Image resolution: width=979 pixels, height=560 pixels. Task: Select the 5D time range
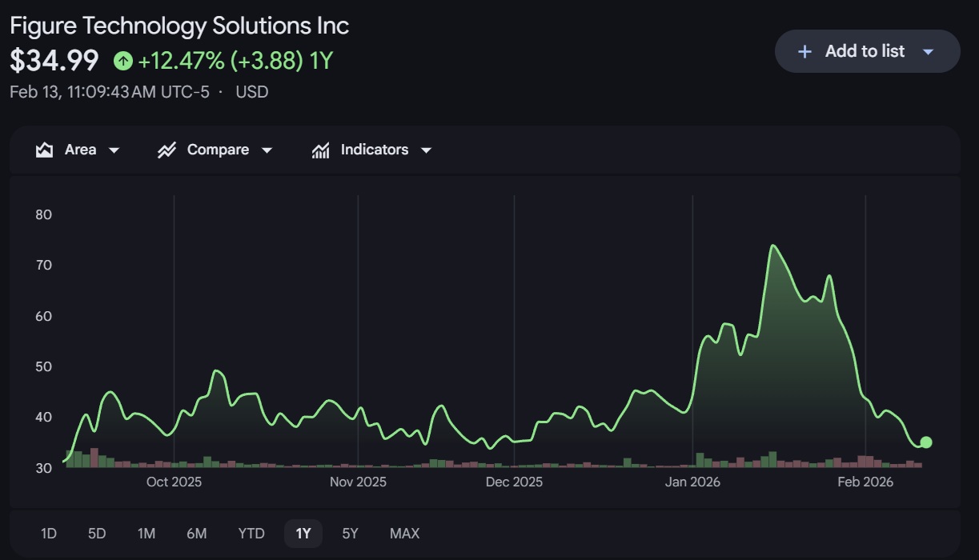point(97,534)
